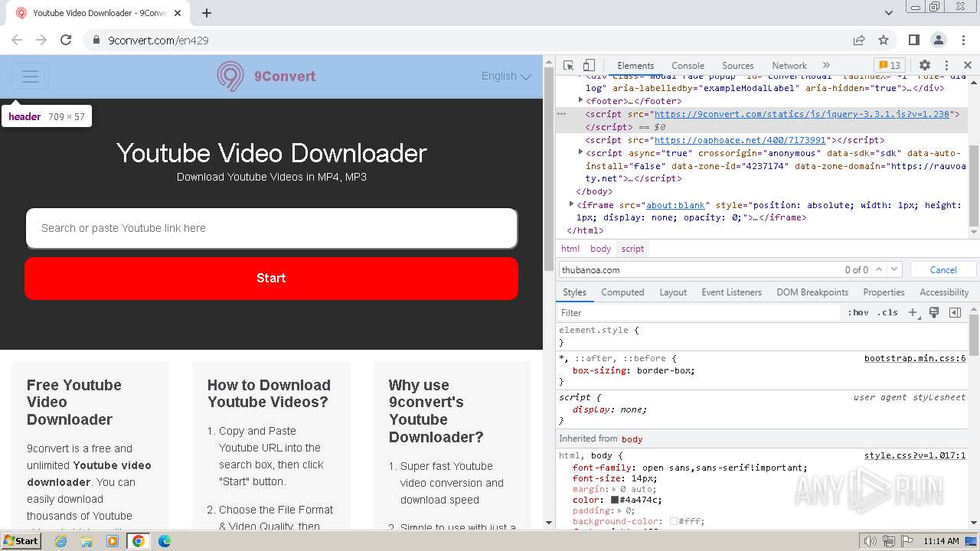Screen dimensions: 980x551
Task: Open the oaphoace.net script link
Action: pyautogui.click(x=740, y=140)
